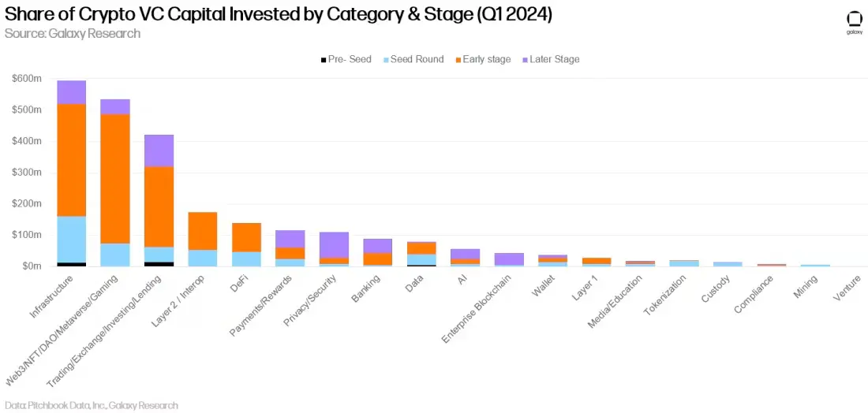Click the Source: Galaxy Research subtitle

[73, 34]
